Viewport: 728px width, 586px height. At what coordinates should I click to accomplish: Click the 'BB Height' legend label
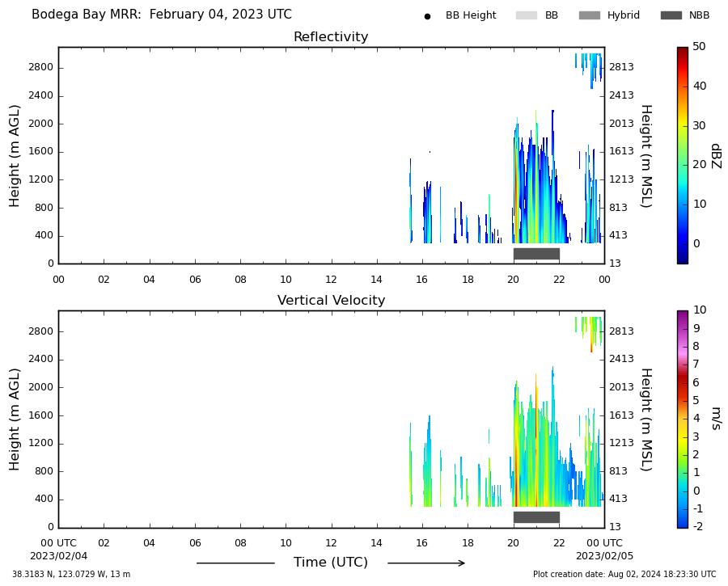tap(471, 15)
